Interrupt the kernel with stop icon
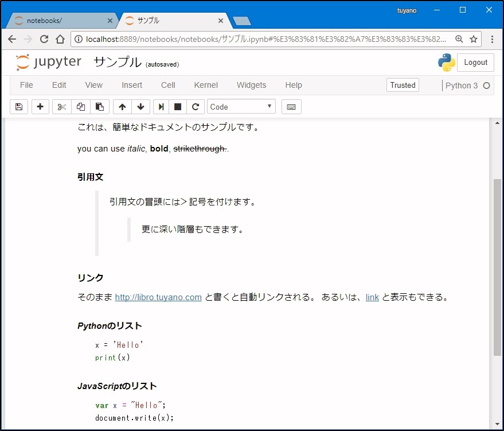 (x=178, y=107)
